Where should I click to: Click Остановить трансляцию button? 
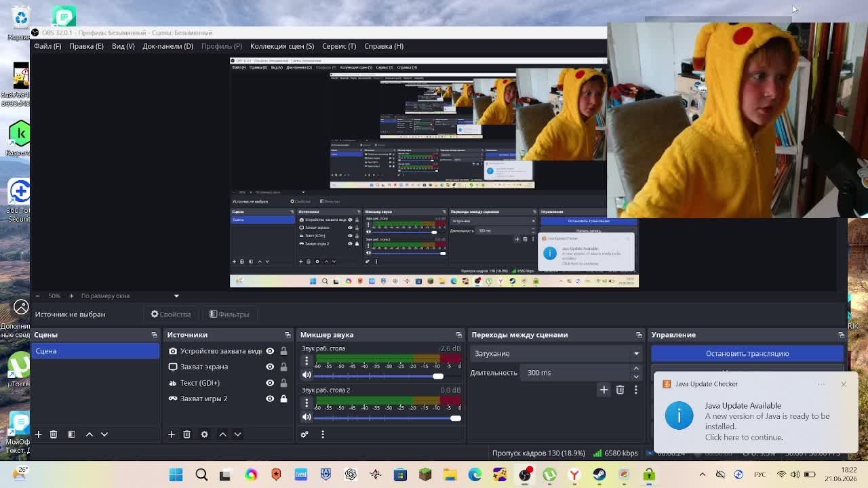point(747,353)
